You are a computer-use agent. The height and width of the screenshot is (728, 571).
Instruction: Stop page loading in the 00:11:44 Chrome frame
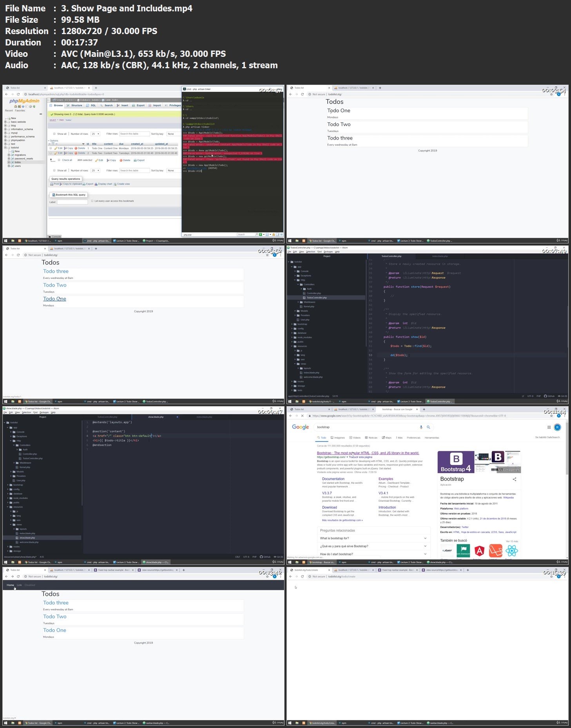[302, 416]
